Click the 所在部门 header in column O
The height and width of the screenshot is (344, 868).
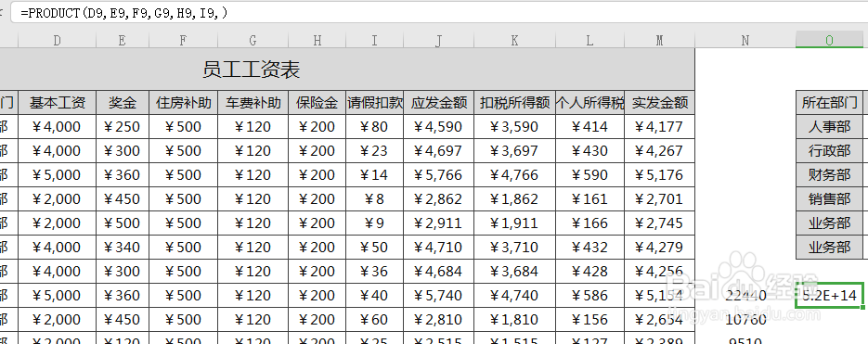pyautogui.click(x=829, y=102)
